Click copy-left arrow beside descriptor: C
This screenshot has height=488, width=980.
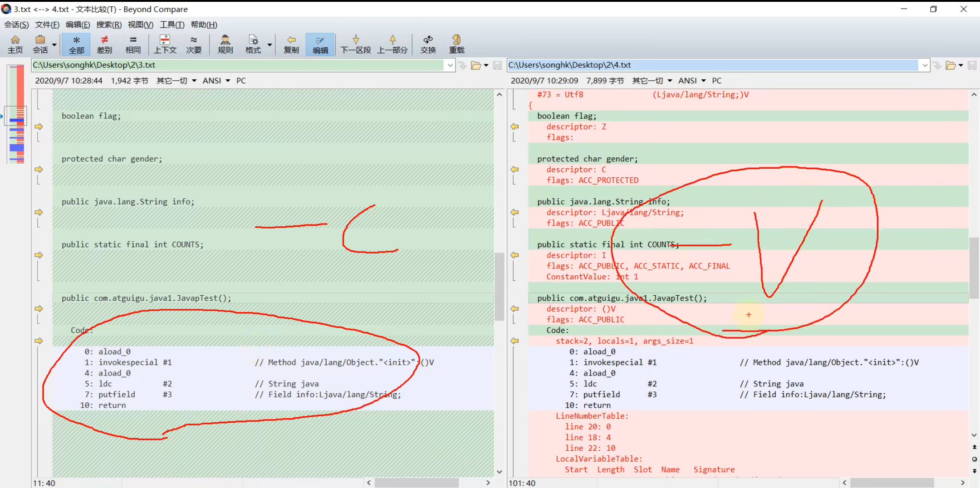[514, 169]
